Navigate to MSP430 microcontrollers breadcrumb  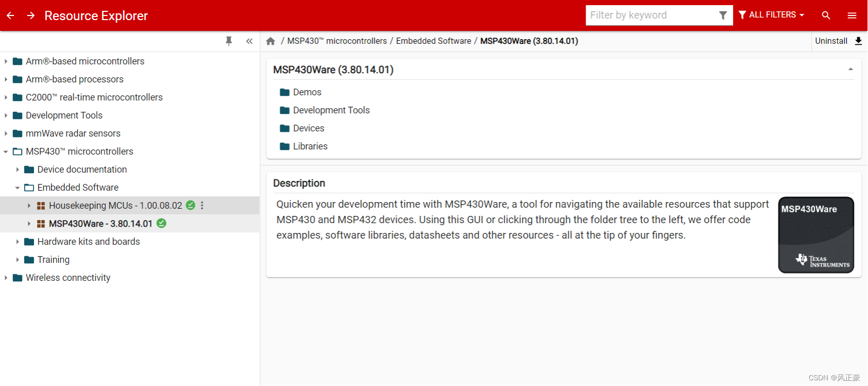337,41
